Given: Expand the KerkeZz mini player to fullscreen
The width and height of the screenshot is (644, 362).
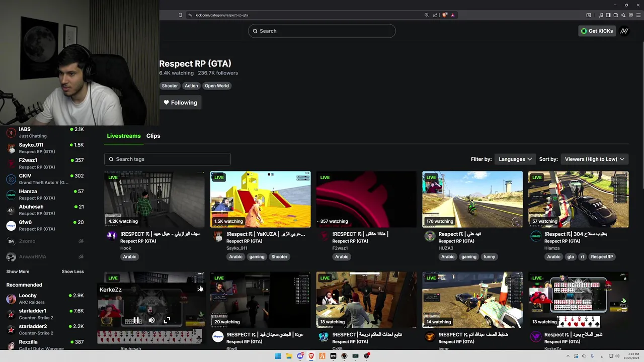Looking at the screenshot, I should click(x=167, y=320).
